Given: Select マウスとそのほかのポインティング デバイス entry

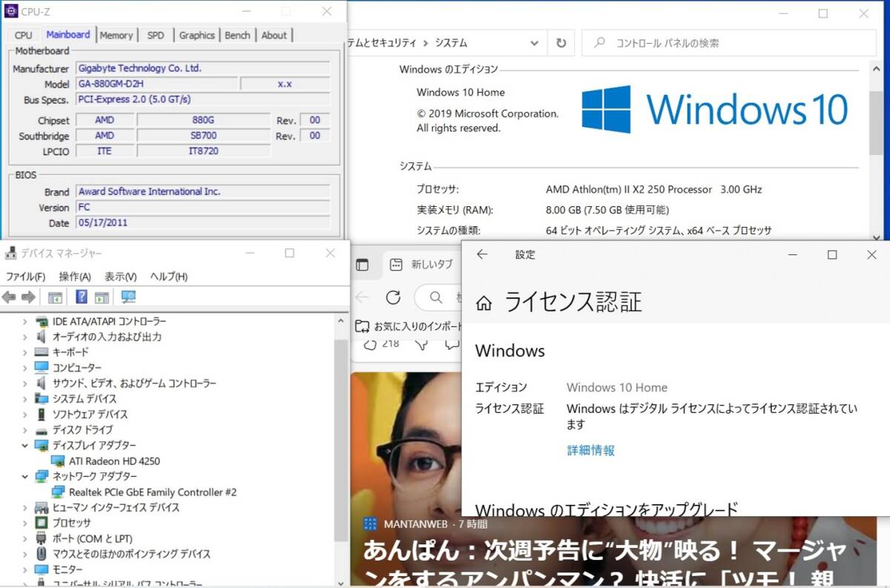Looking at the screenshot, I should 131,554.
